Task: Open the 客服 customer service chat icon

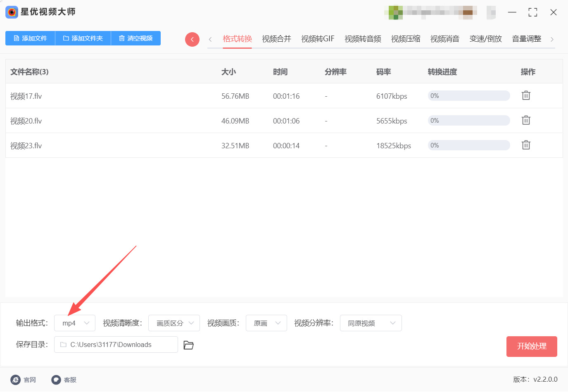Action: pyautogui.click(x=56, y=380)
